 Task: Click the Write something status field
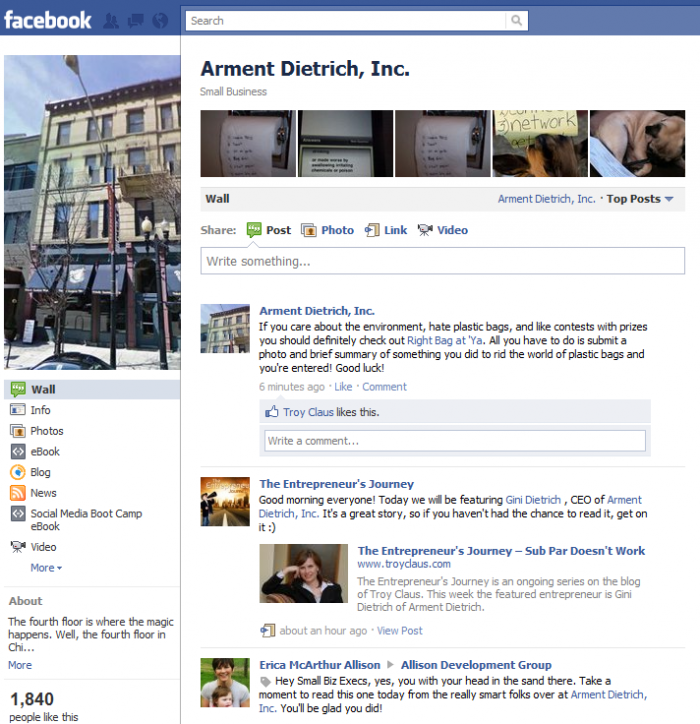pos(442,261)
